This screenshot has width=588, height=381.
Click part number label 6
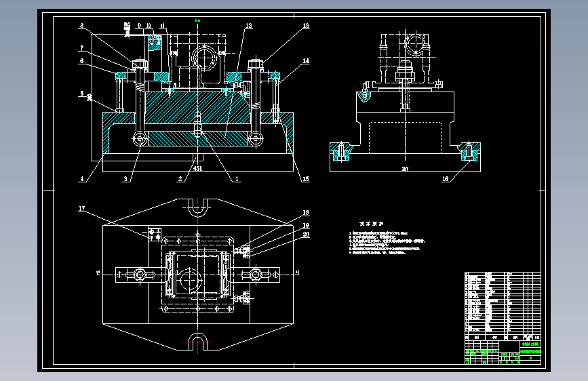[82, 61]
